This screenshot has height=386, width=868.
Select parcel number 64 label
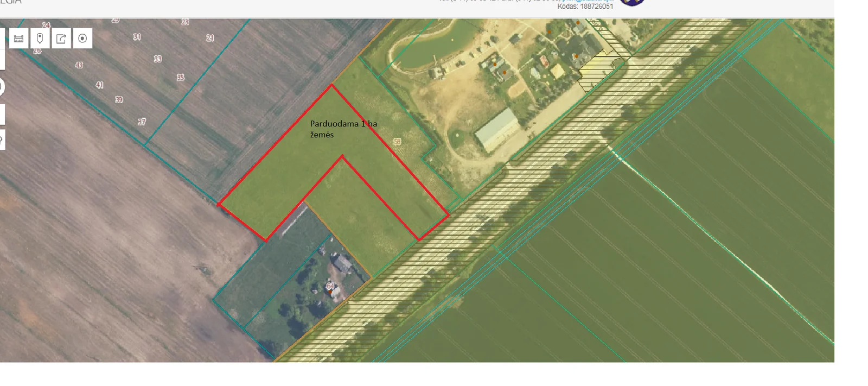point(330,286)
